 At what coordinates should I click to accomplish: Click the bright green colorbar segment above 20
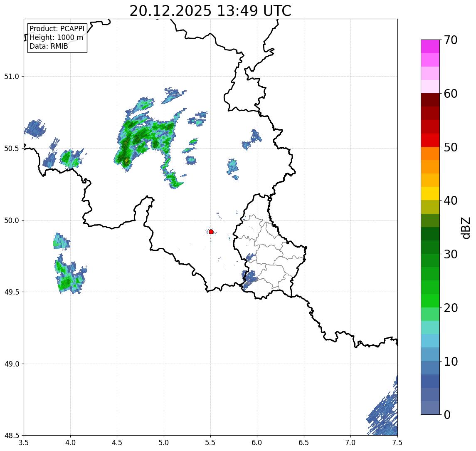[430, 300]
